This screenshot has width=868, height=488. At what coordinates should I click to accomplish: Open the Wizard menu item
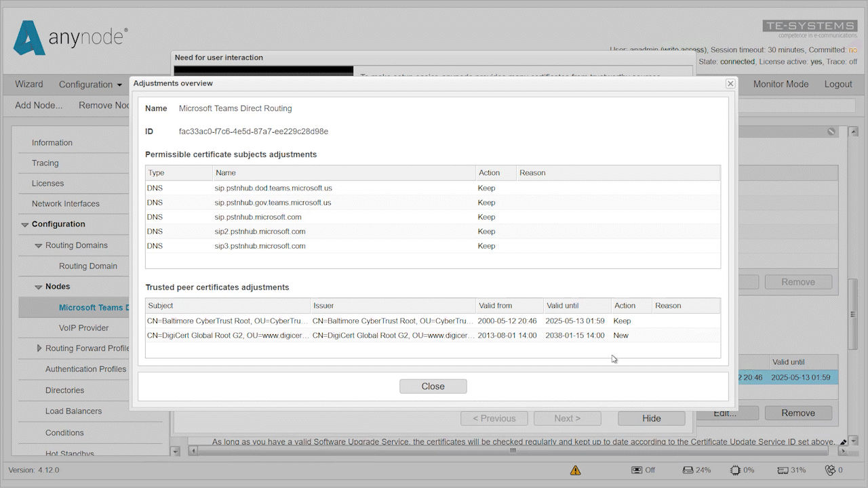pyautogui.click(x=29, y=84)
